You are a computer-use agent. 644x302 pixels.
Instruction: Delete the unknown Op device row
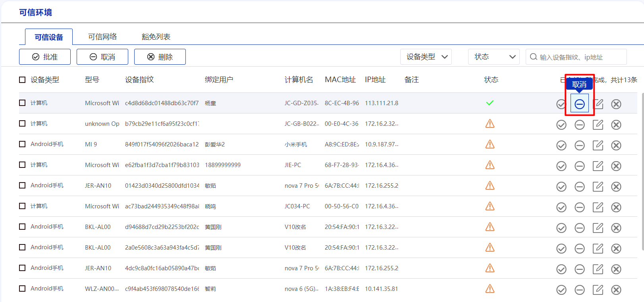tap(616, 125)
